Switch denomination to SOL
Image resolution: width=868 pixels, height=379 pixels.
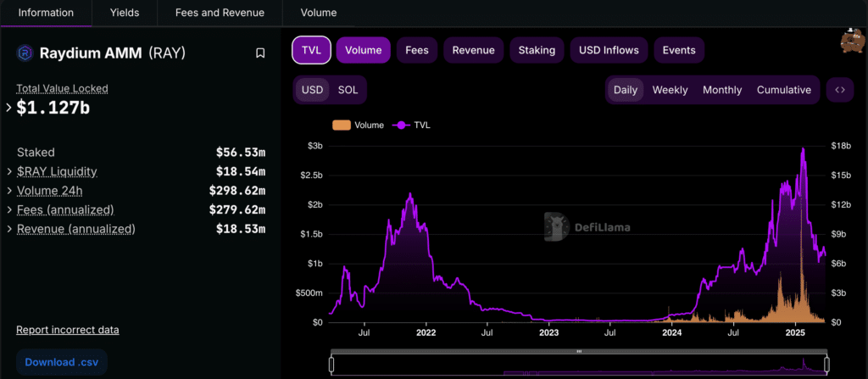point(348,90)
